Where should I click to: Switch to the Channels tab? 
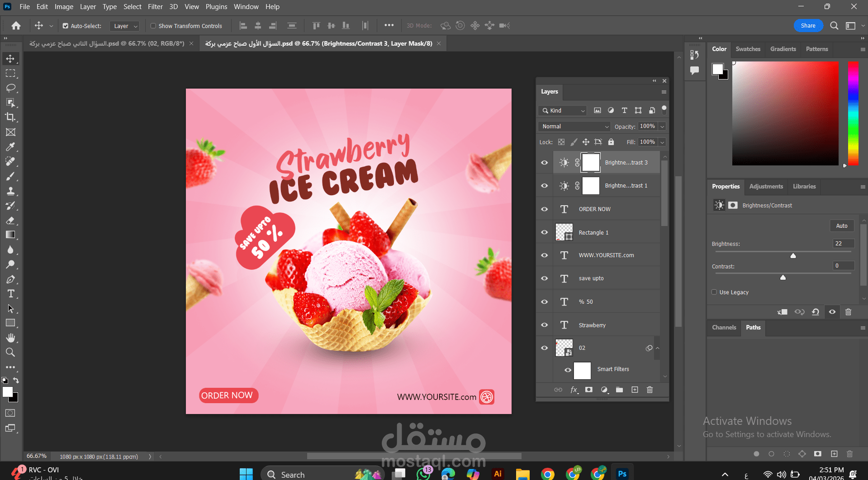(724, 327)
